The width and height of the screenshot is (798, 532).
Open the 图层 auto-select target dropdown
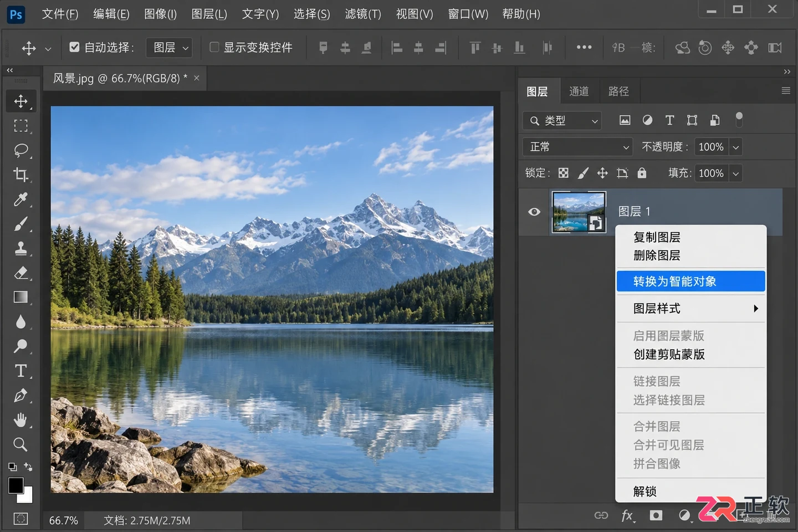coord(170,48)
